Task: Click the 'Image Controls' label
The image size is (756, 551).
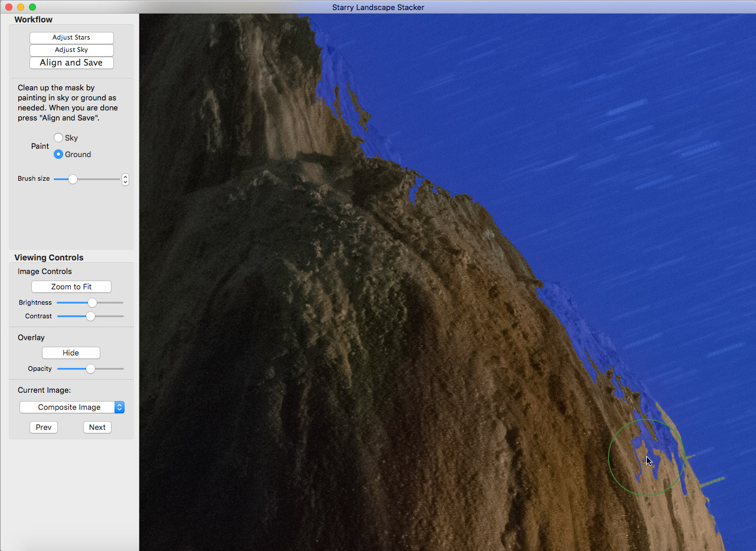Action: pos(45,271)
